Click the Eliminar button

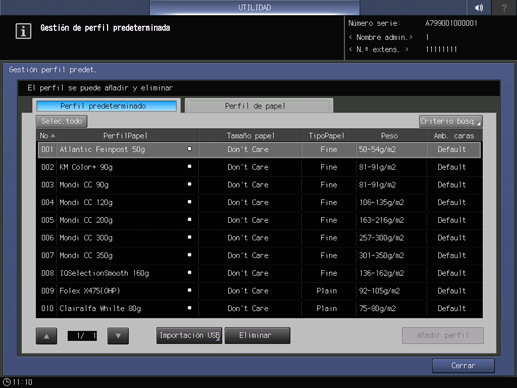point(257,335)
